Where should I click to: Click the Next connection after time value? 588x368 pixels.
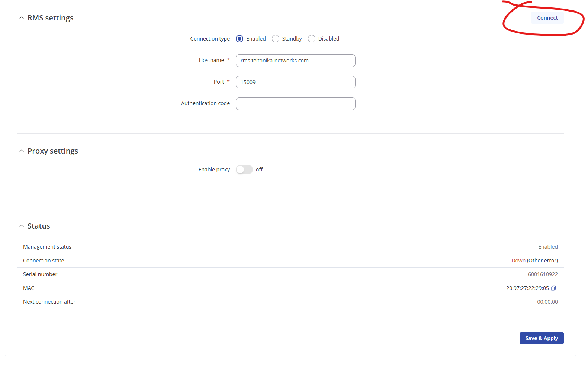tap(547, 302)
